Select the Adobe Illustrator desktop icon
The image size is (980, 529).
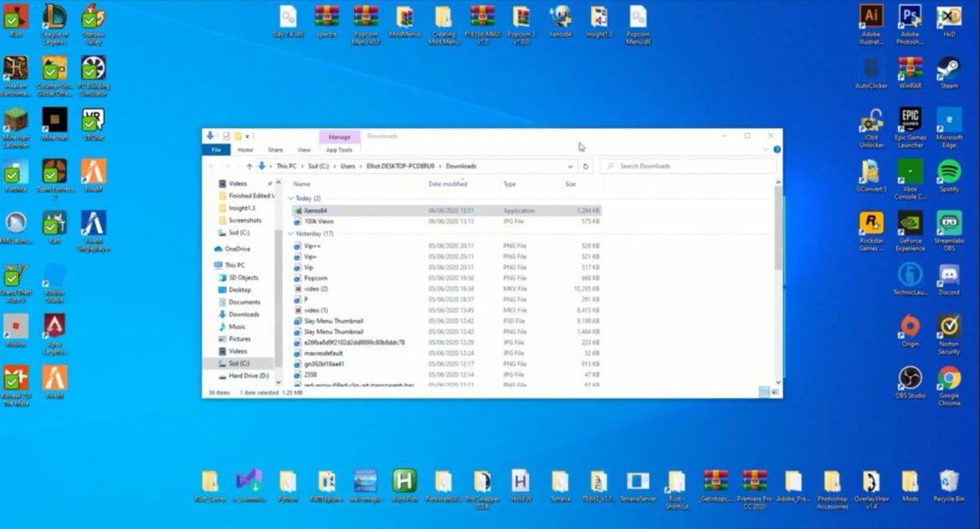point(871,17)
